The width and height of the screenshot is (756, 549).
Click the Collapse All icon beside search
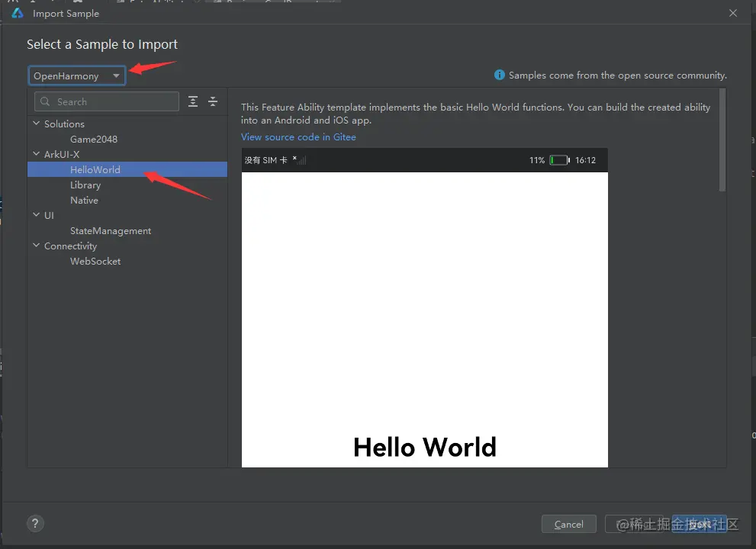pyautogui.click(x=213, y=101)
